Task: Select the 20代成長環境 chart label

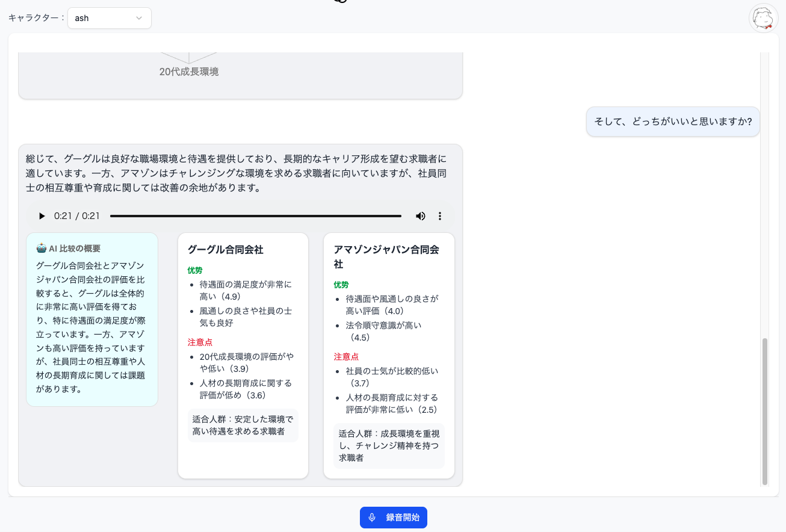Action: point(190,72)
